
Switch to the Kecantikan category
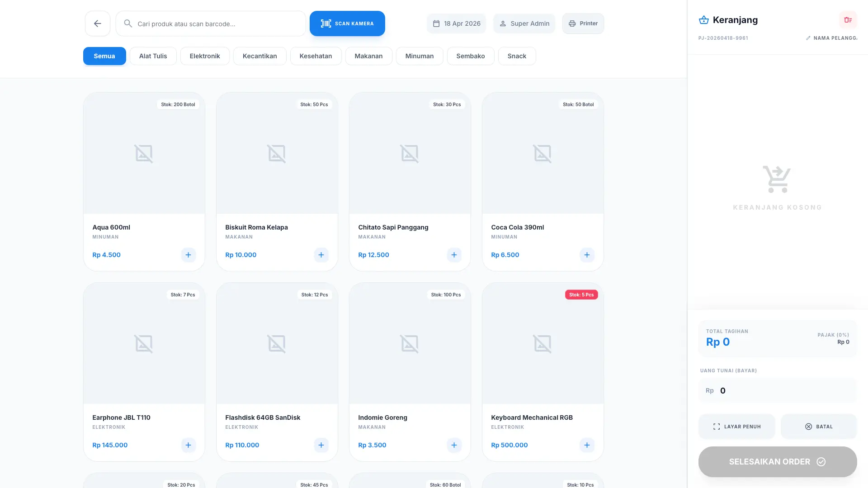[x=260, y=56]
